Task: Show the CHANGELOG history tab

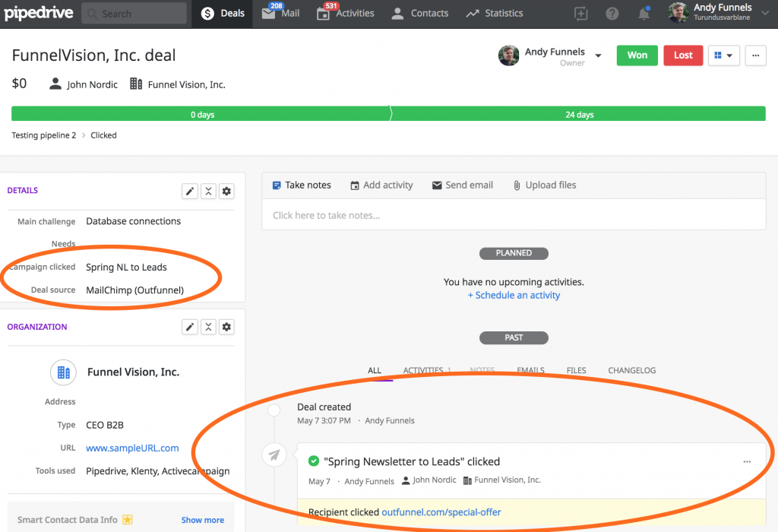Action: [631, 371]
